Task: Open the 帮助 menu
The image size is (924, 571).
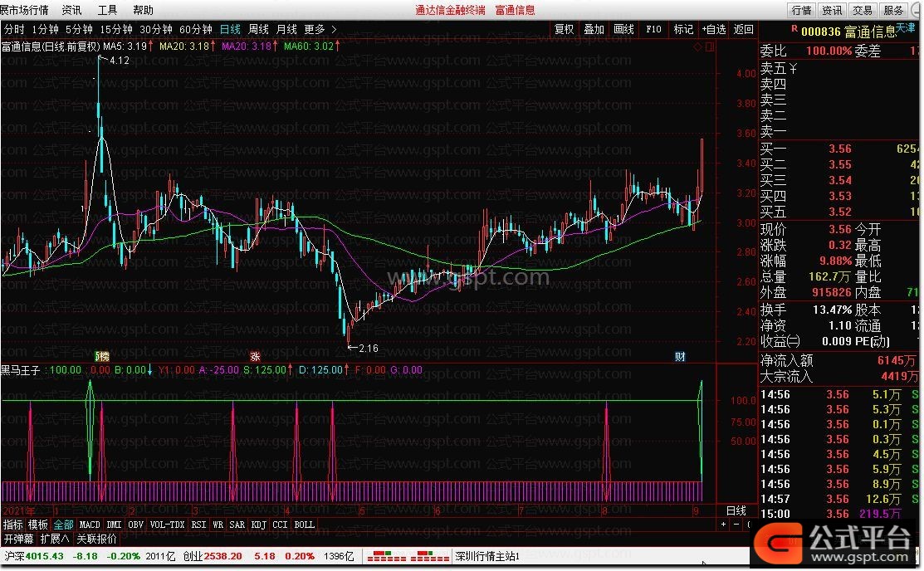Action: tap(143, 10)
